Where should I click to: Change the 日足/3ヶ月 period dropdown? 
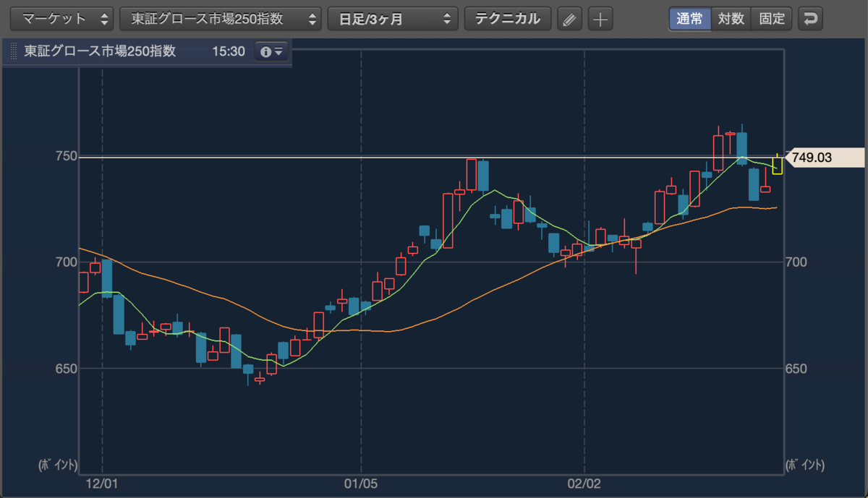coord(393,19)
